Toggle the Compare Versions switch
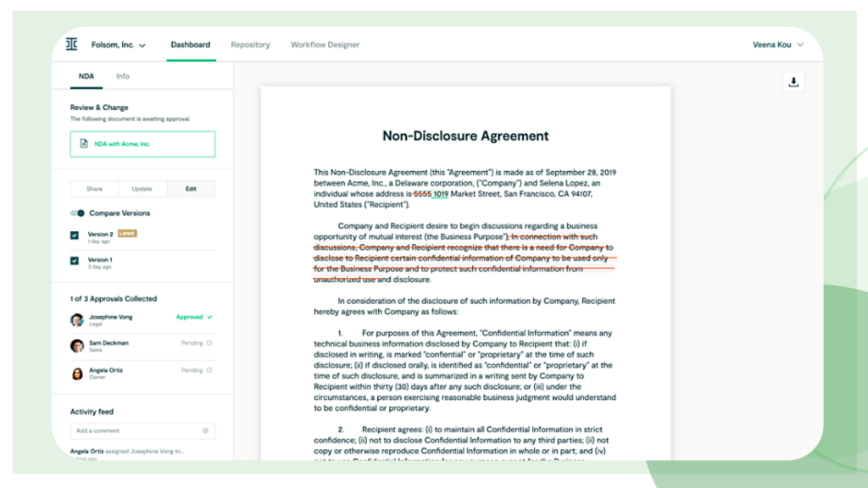Screen dimensions: 868x488 pyautogui.click(x=79, y=213)
